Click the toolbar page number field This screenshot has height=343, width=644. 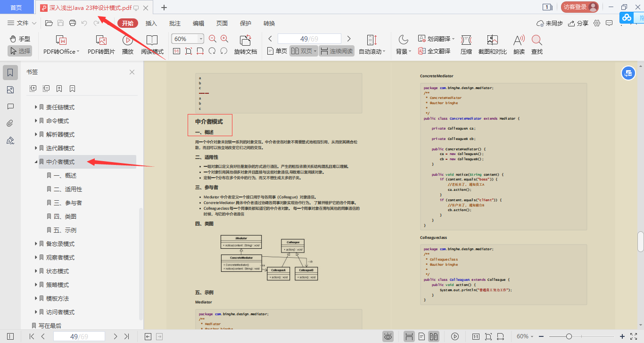point(309,39)
